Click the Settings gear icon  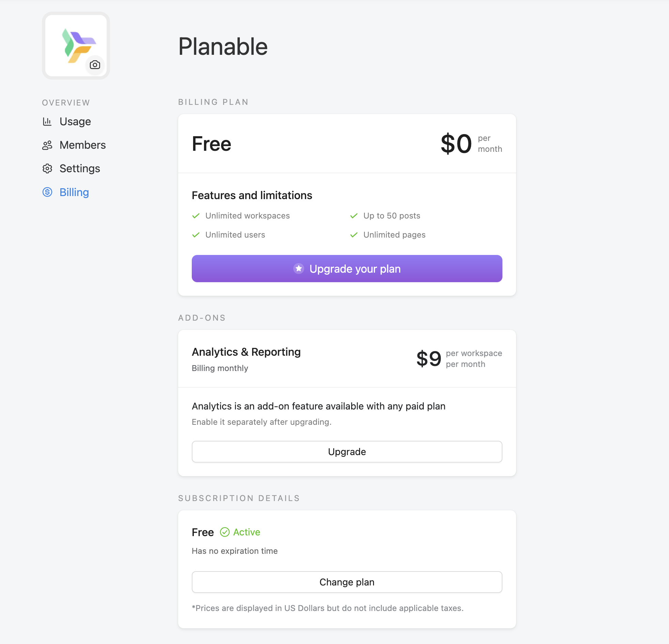tap(47, 168)
